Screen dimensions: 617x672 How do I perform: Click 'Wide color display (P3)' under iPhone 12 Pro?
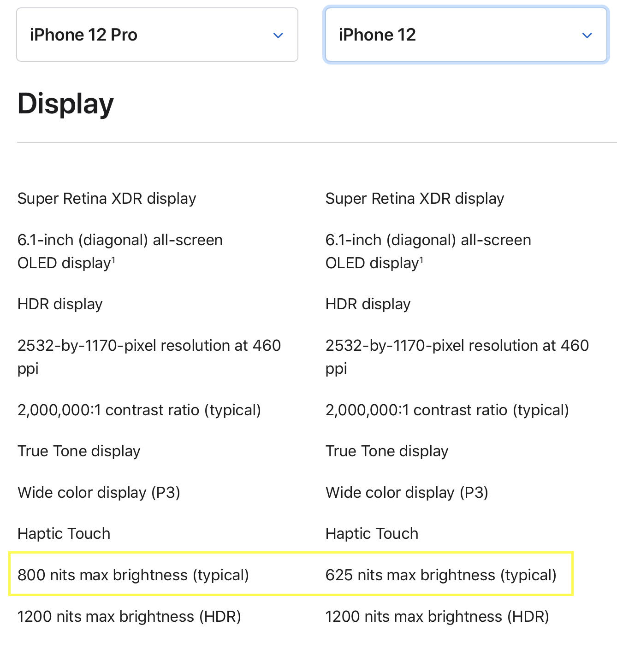click(99, 493)
